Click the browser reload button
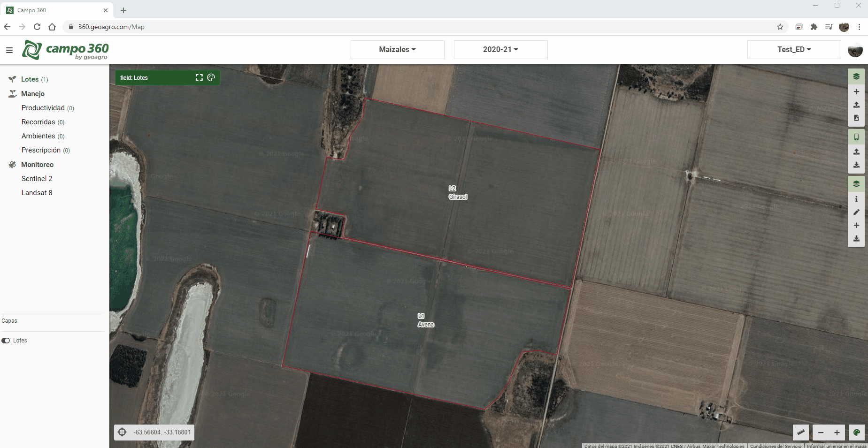This screenshot has height=448, width=868. [37, 27]
